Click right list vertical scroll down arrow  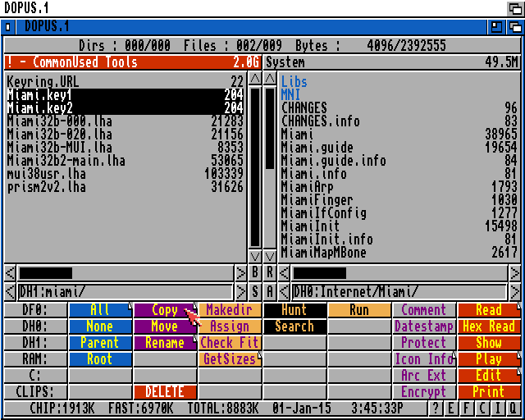point(270,256)
